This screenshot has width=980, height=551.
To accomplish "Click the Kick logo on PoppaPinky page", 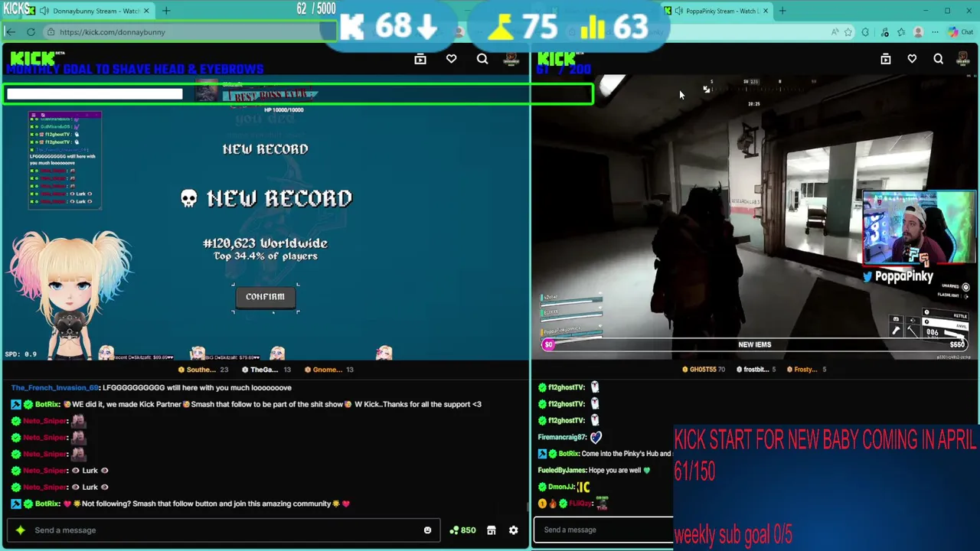I will point(557,58).
